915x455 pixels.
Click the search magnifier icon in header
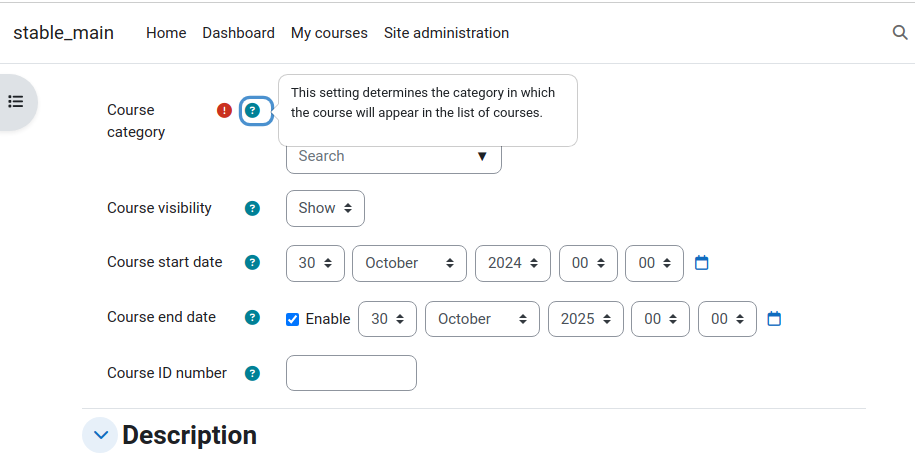coord(900,33)
